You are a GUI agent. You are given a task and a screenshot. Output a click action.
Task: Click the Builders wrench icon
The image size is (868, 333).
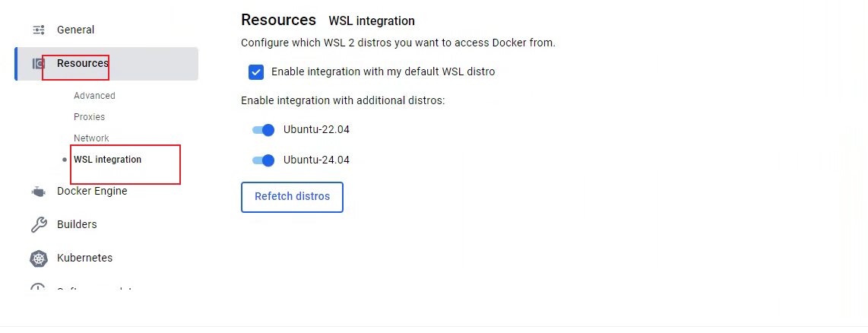pos(39,225)
